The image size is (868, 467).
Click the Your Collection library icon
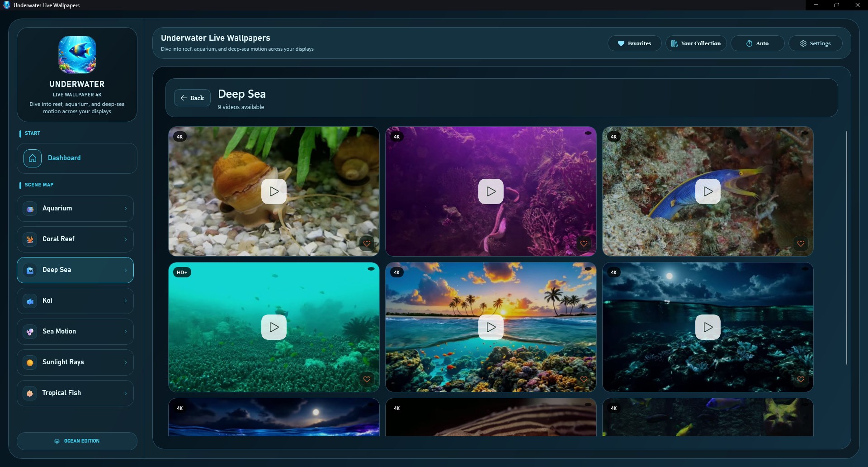pyautogui.click(x=674, y=43)
